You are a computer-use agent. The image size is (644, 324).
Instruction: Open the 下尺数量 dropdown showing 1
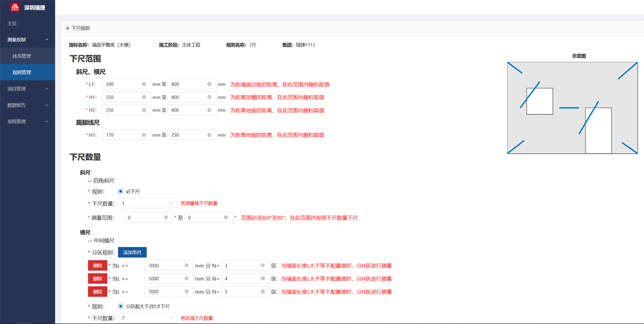[148, 204]
